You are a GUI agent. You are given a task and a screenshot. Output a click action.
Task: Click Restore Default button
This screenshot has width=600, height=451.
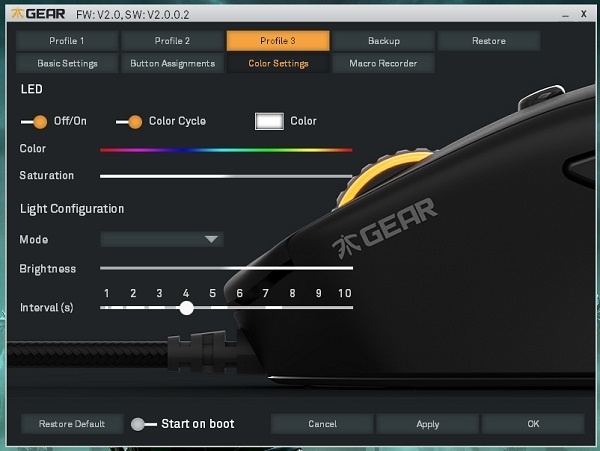pos(72,424)
